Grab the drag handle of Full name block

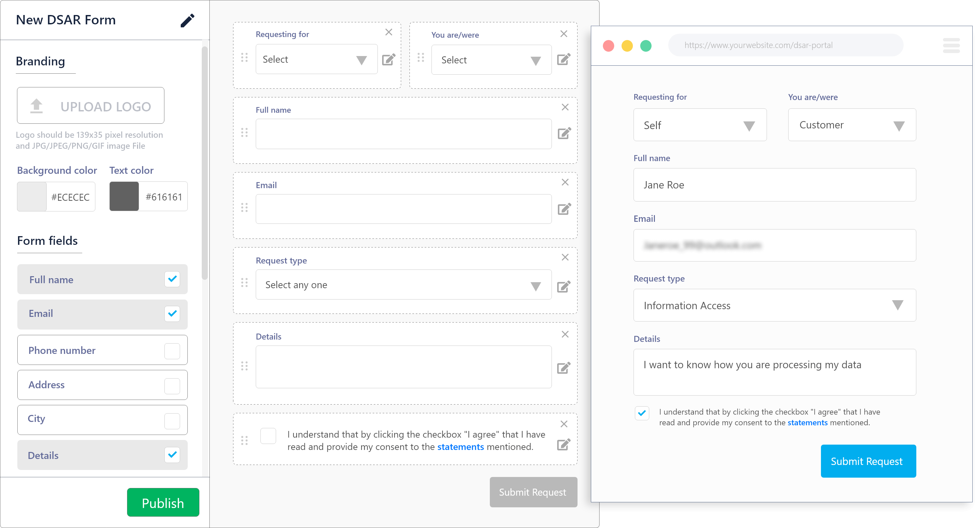244,132
